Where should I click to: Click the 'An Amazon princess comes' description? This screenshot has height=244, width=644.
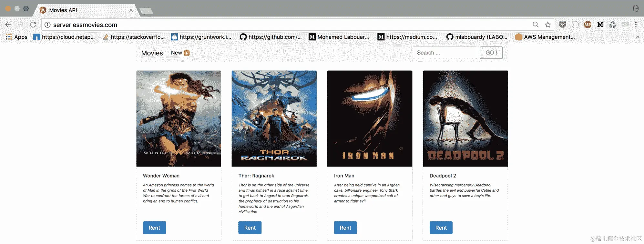point(179,193)
